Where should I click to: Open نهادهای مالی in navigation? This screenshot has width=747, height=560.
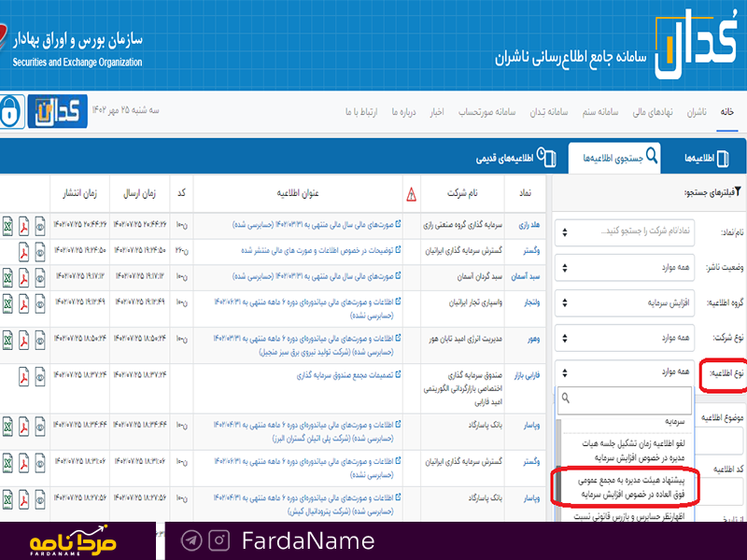[653, 112]
